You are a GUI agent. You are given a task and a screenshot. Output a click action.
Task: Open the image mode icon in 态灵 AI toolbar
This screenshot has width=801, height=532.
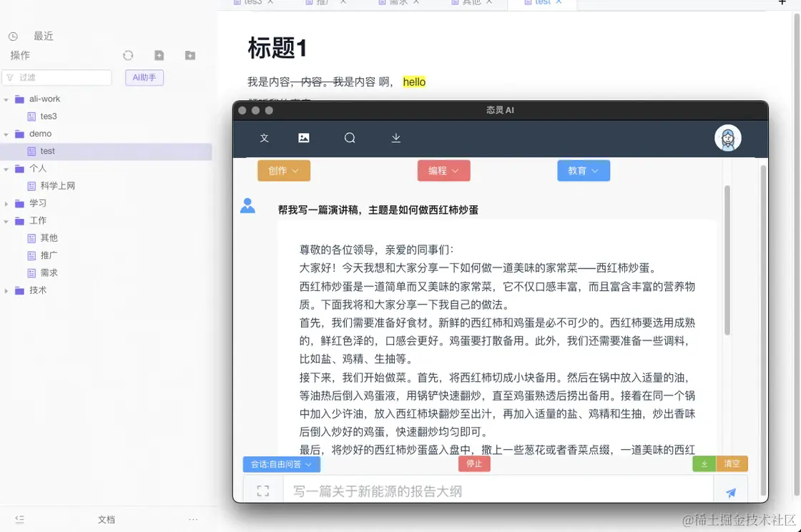(x=304, y=137)
